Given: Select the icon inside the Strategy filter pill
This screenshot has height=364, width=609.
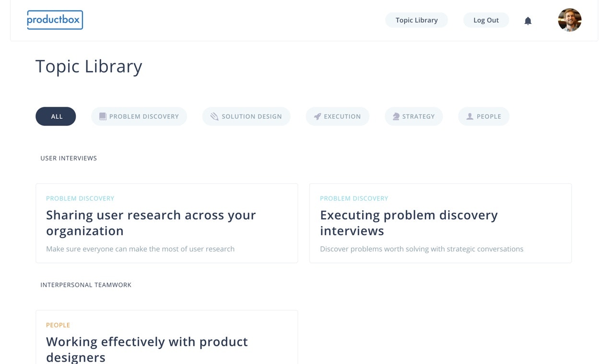Looking at the screenshot, I should (x=395, y=116).
